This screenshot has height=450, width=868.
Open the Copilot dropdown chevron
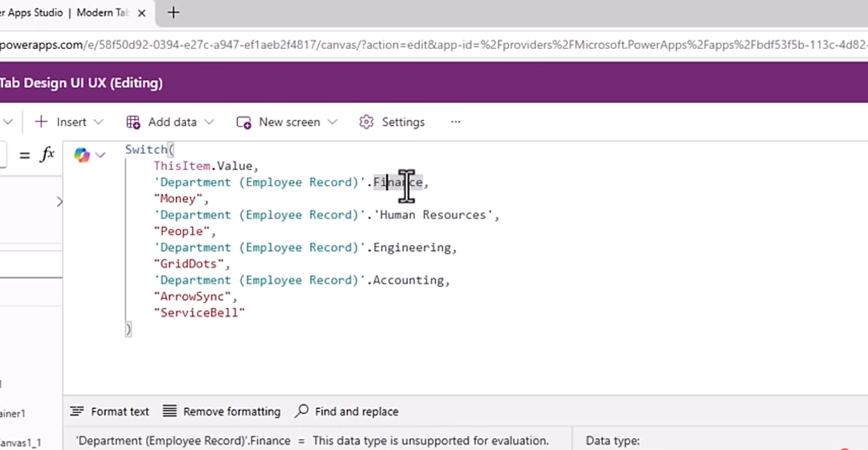coord(100,154)
